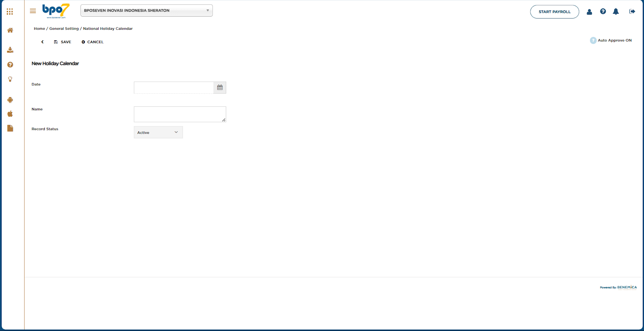This screenshot has width=644, height=331.
Task: Expand the Record Status dropdown
Action: (158, 132)
